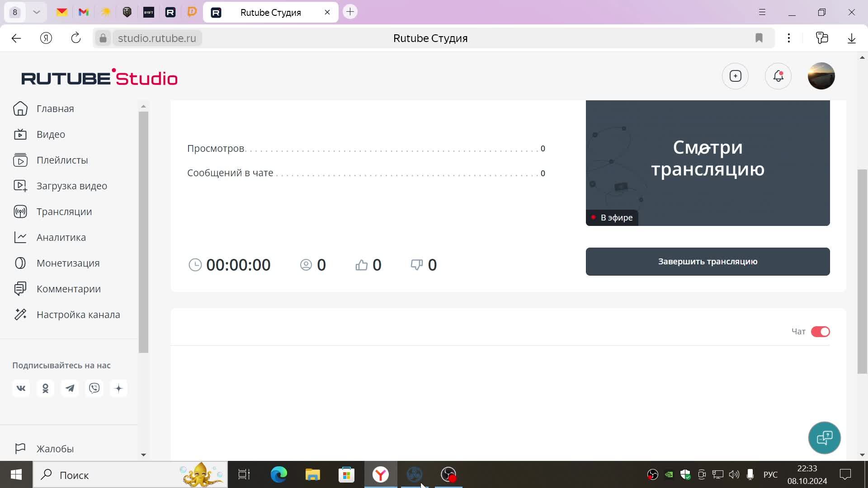The height and width of the screenshot is (488, 868).
Task: Click the live viewers count icon
Action: tap(306, 265)
